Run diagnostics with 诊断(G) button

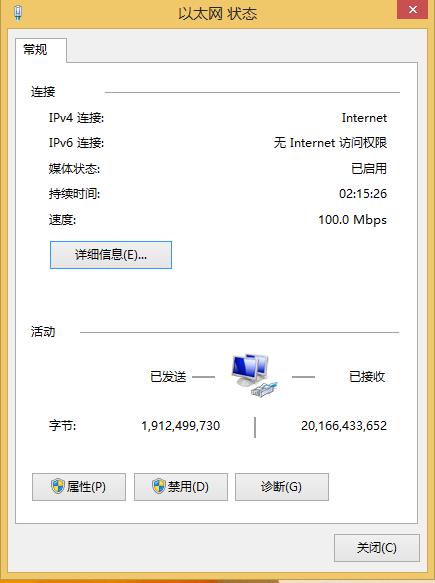point(282,487)
